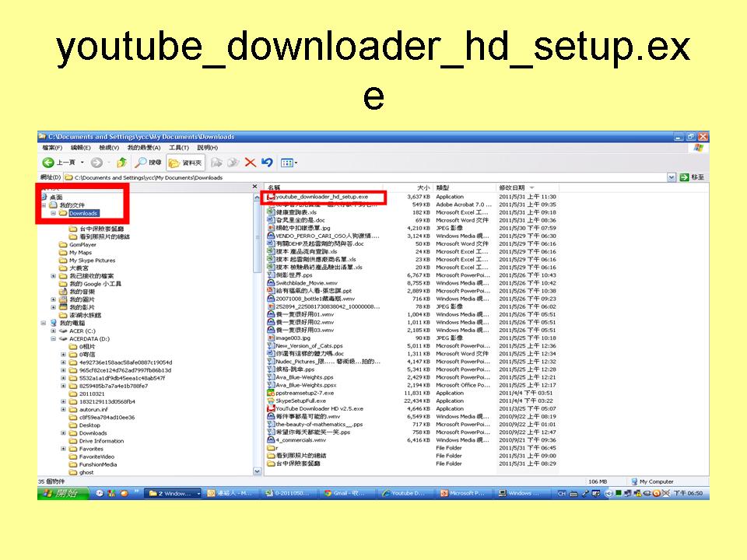
Task: Open the 檢視(V) menu
Action: click(109, 148)
